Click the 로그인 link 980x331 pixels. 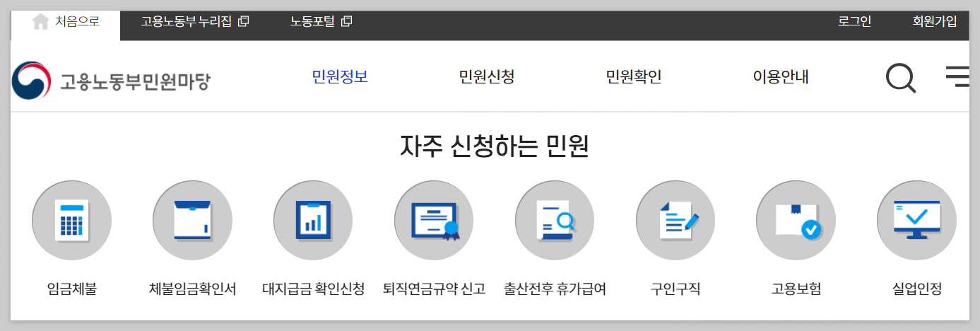pyautogui.click(x=854, y=21)
